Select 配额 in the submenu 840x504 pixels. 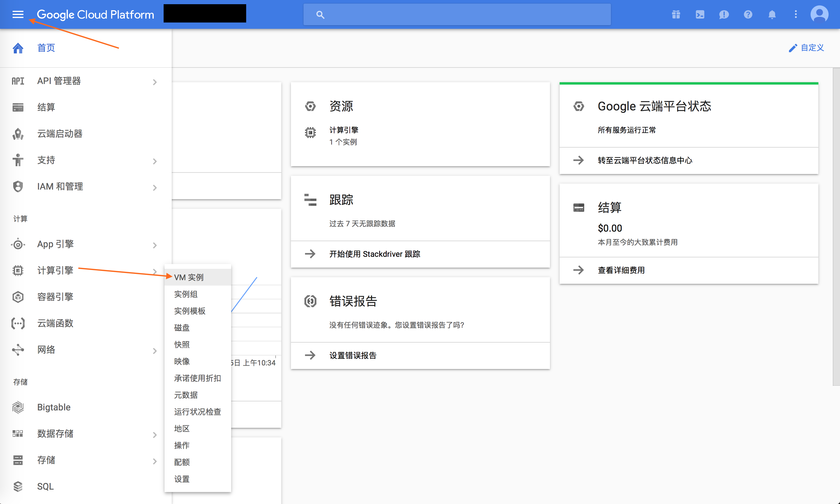(198, 462)
